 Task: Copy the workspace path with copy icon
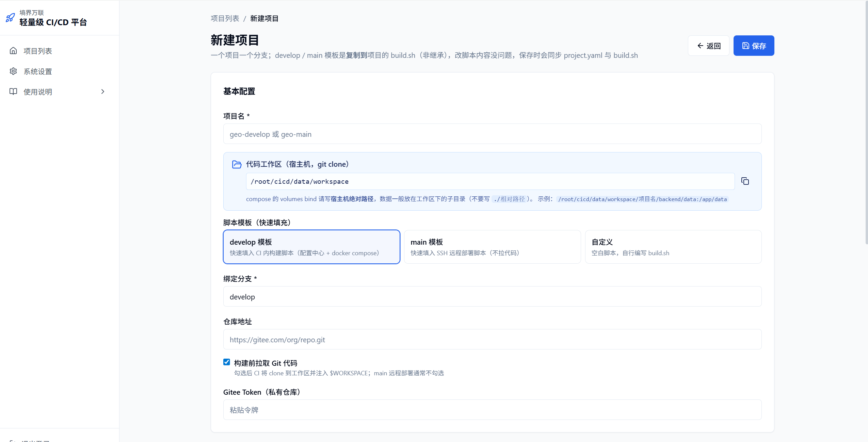point(745,181)
